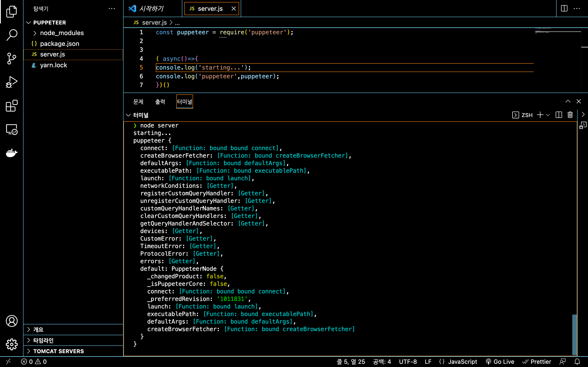Open the Extensions view
Screen dimensions: 588x367
pos(11,106)
